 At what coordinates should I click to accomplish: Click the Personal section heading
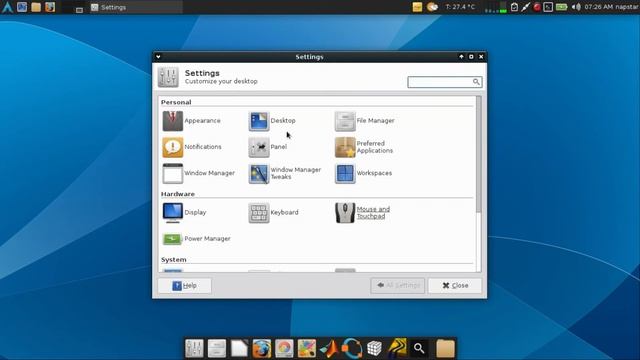point(176,102)
